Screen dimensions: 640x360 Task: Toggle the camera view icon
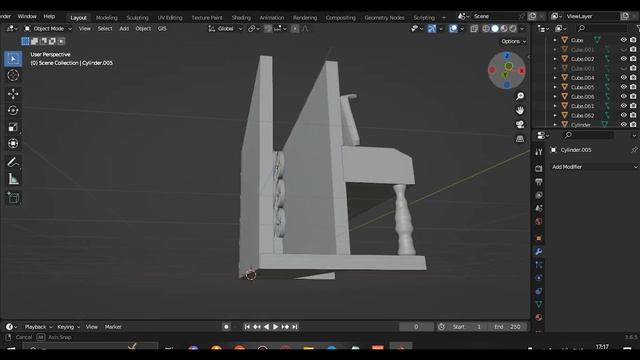tap(520, 124)
